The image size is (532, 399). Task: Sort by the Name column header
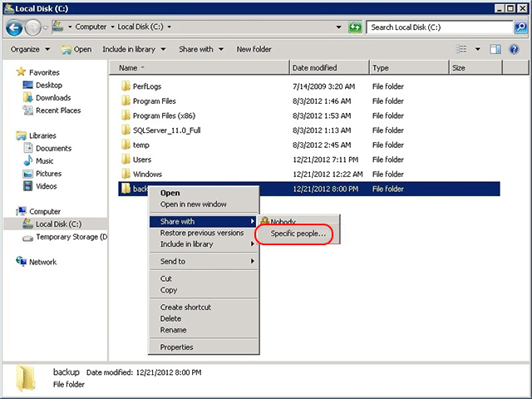pos(199,67)
